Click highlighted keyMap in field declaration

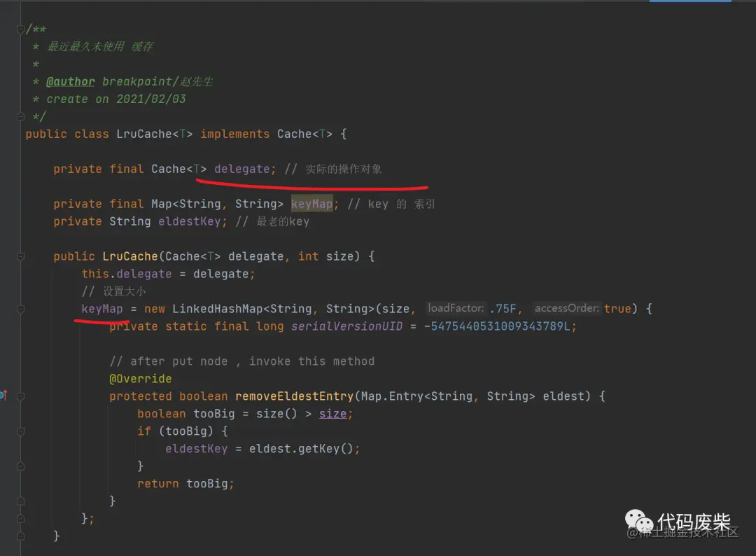click(311, 204)
